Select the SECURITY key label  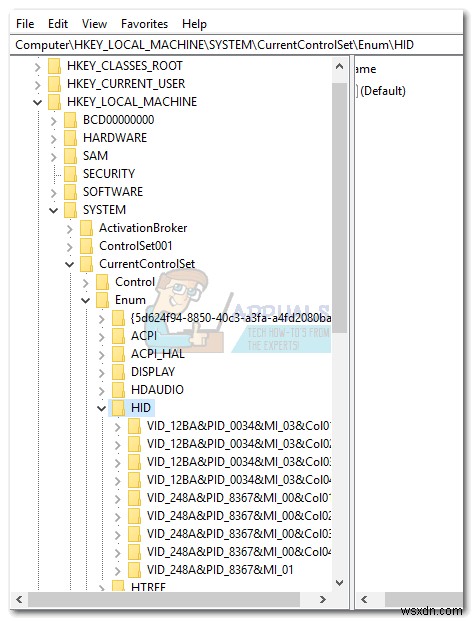click(109, 174)
